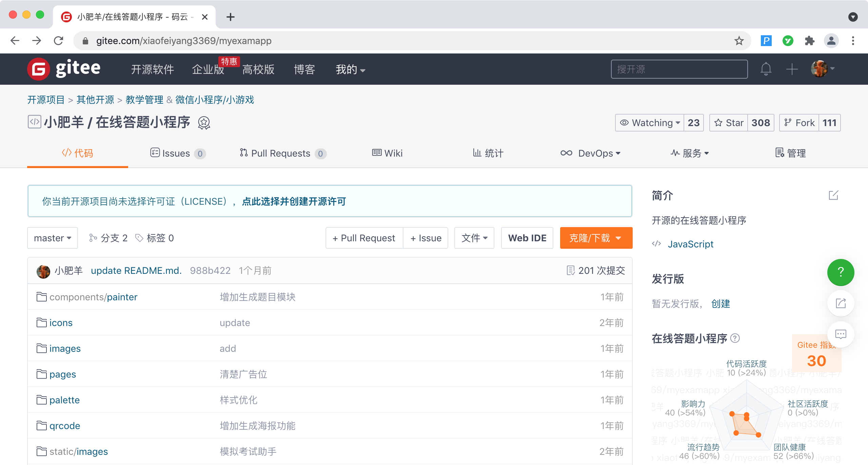Image resolution: width=868 pixels, height=465 pixels.
Task: Expand the master branch dropdown
Action: (53, 238)
